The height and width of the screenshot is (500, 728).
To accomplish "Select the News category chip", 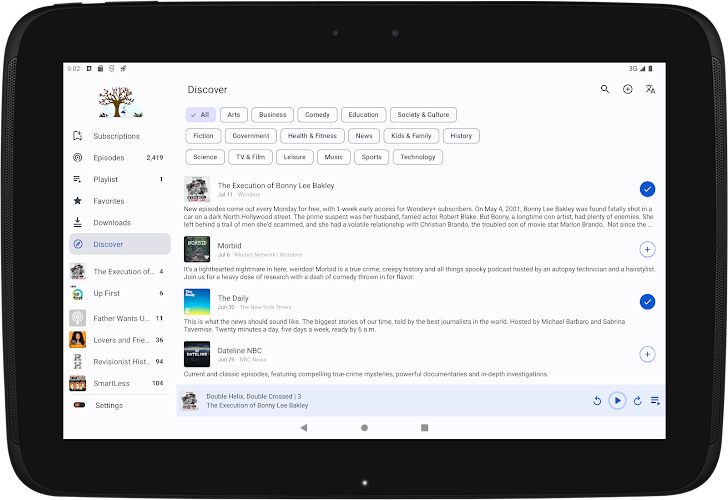I will click(x=364, y=136).
